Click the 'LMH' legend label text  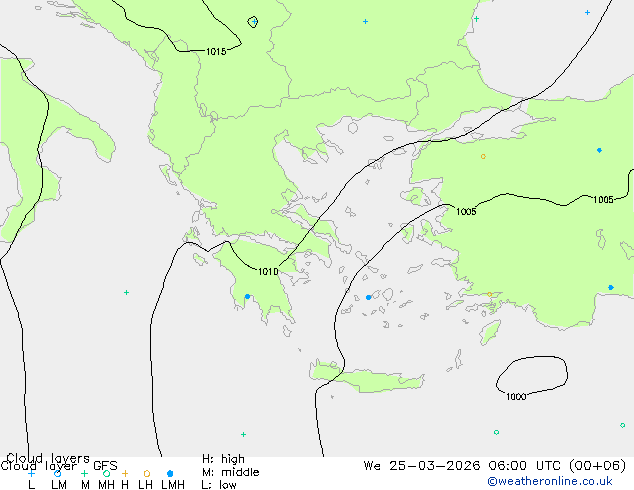point(173,484)
